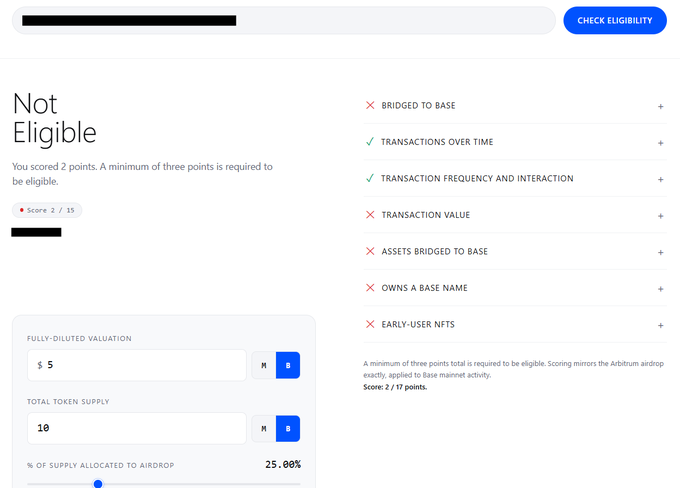Click red X beside Owns a Base Name

(370, 288)
